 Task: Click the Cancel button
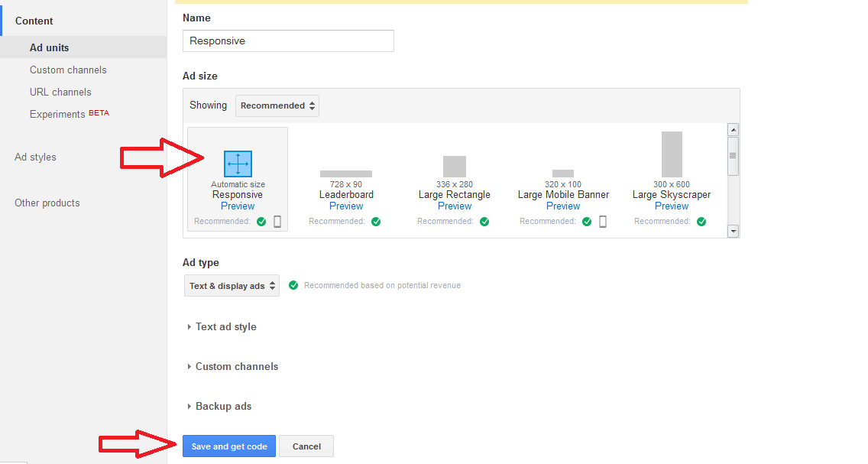(x=306, y=446)
